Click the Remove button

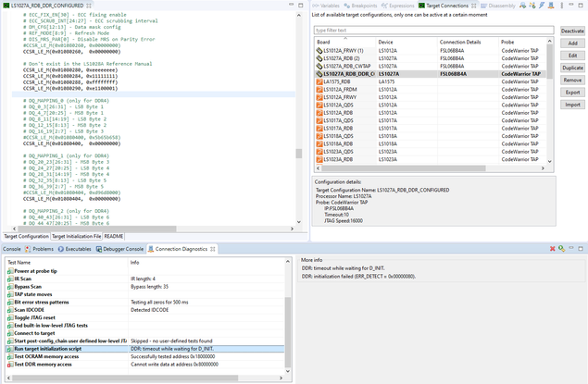pos(572,81)
